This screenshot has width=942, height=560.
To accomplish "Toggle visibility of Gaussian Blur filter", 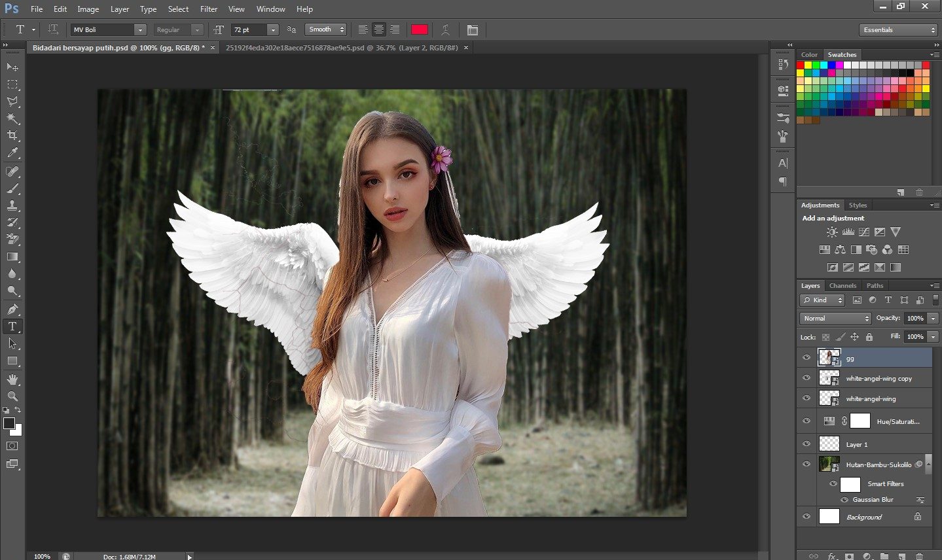I will point(844,500).
